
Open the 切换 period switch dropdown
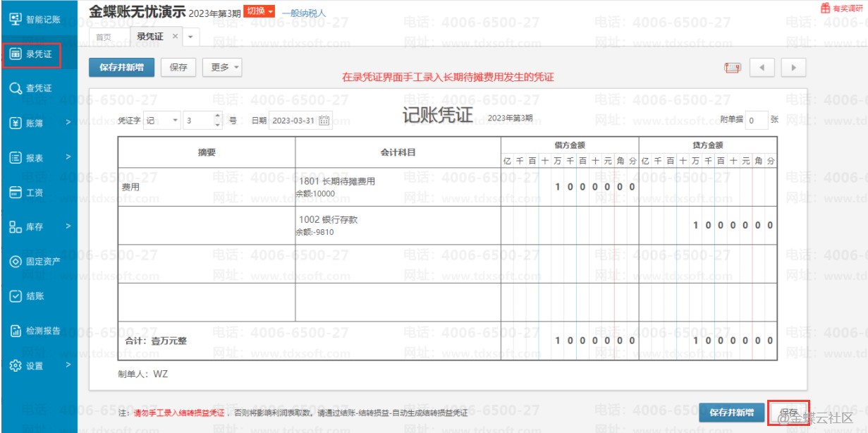pos(259,12)
